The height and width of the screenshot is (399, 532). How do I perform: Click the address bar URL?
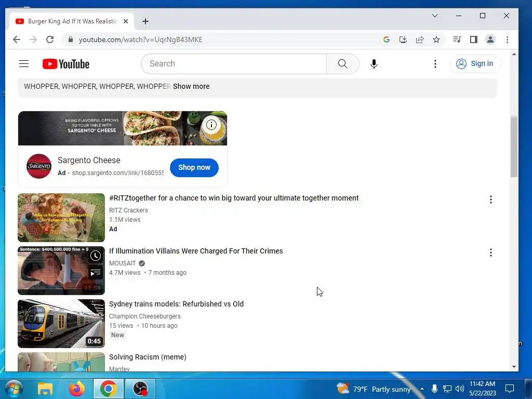click(140, 39)
